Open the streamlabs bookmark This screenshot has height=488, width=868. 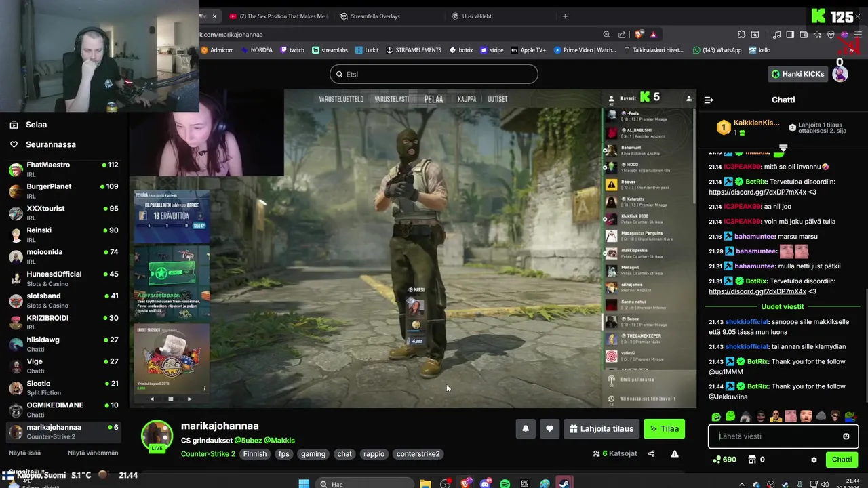pos(330,50)
